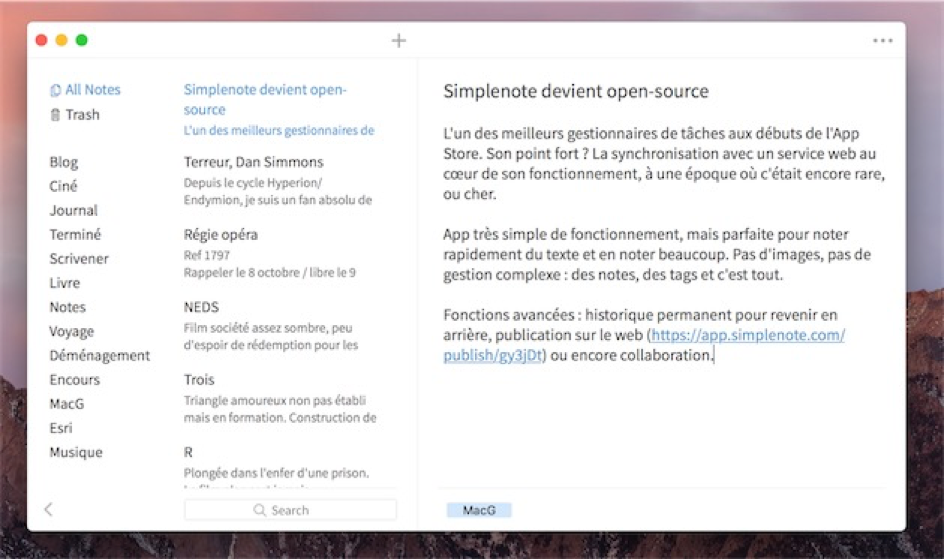944x559 pixels.
Task: Minimize window with yellow button
Action: click(61, 40)
